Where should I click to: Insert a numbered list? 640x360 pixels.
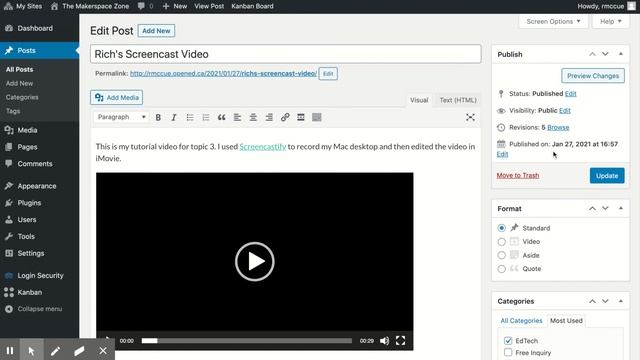click(x=206, y=118)
